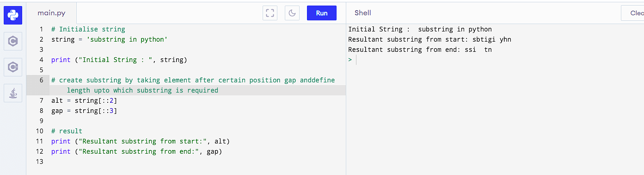
Task: Place cursor on gap = string[::3] line
Action: coord(84,111)
